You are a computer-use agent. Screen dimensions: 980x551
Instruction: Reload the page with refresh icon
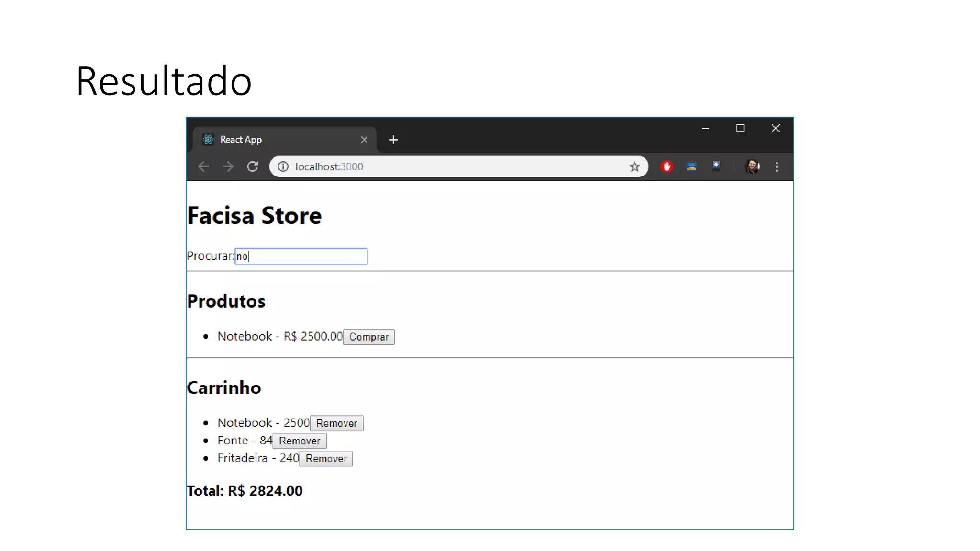point(253,166)
